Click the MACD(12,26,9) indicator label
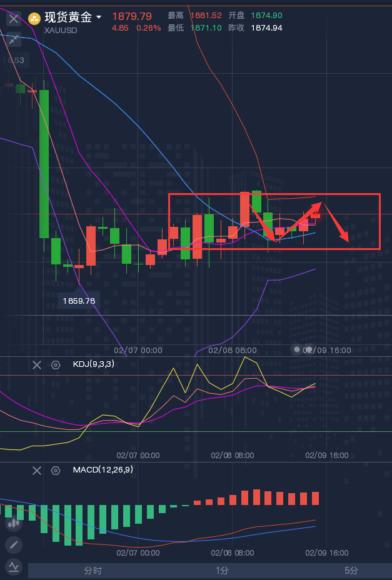Viewport: 392px width, 580px height. point(103,470)
